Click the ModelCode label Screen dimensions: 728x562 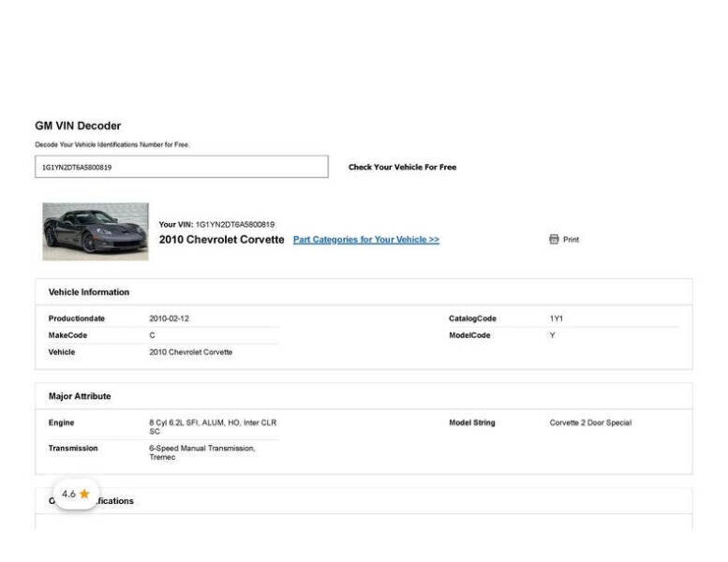point(469,335)
